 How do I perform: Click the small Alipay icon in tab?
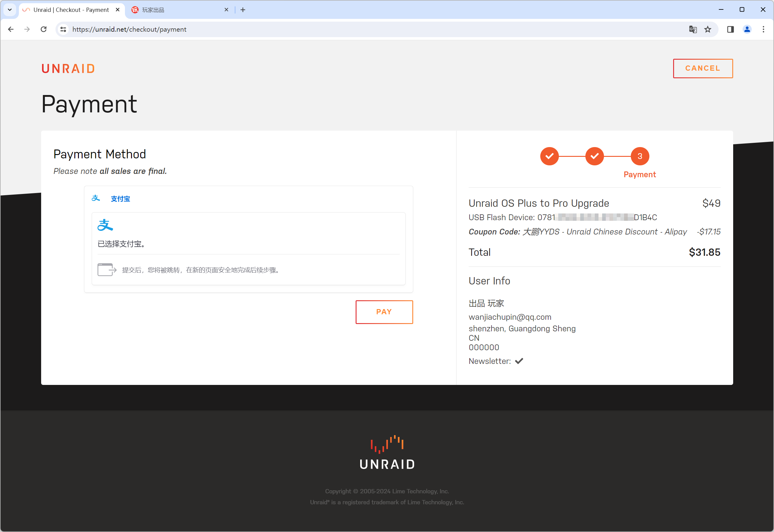[96, 198]
